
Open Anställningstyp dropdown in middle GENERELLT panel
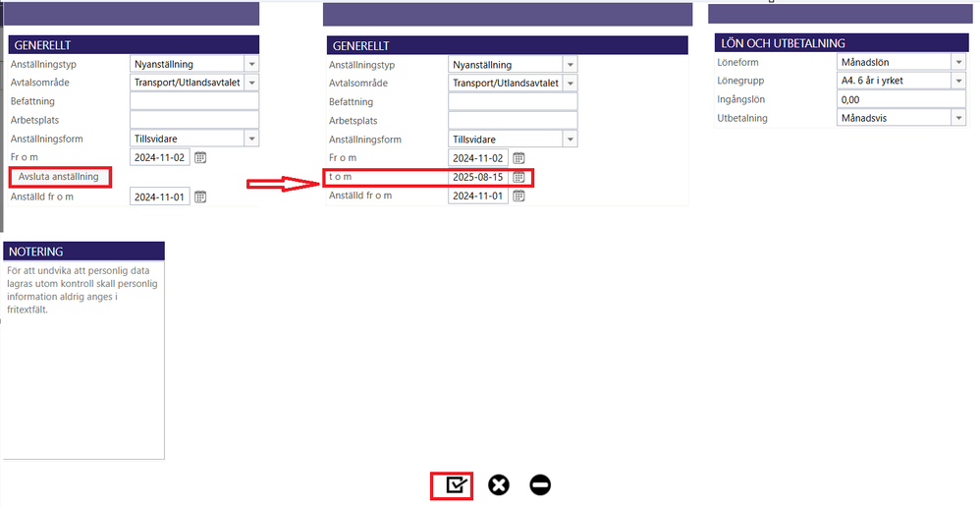[x=570, y=65]
